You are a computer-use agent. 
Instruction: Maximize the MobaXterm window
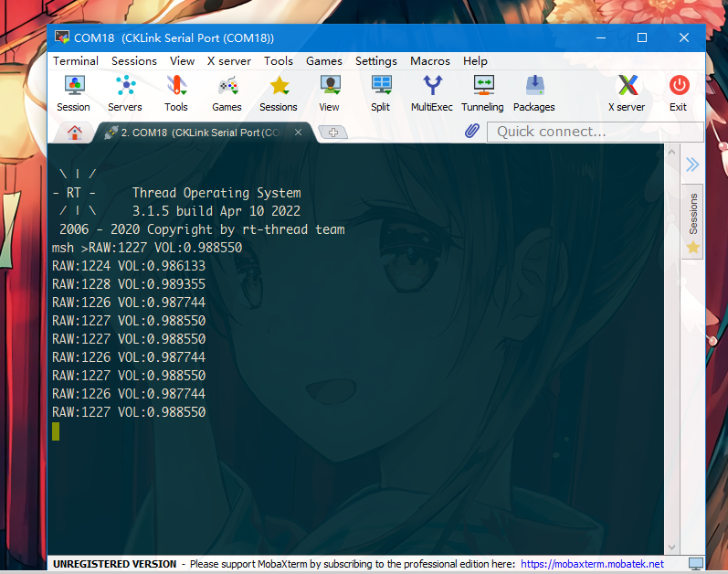642,37
